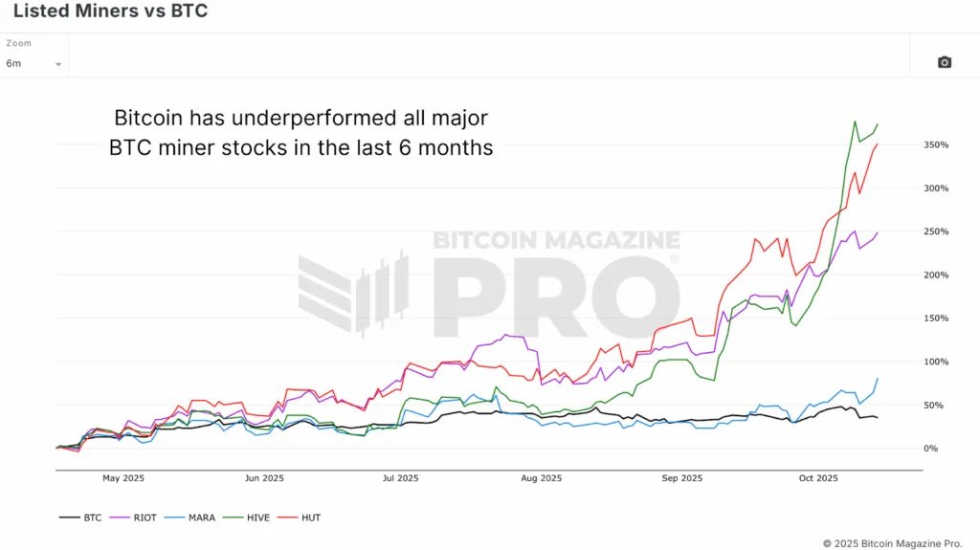Select the Jul 2025 x-axis label
The height and width of the screenshot is (550, 980).
click(x=400, y=477)
